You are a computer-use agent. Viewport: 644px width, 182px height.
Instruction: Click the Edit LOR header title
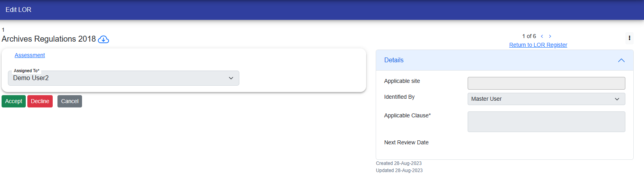click(18, 10)
